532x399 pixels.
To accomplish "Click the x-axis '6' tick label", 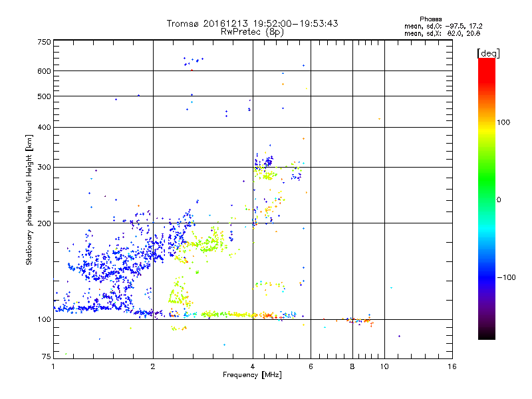I will (x=311, y=366).
